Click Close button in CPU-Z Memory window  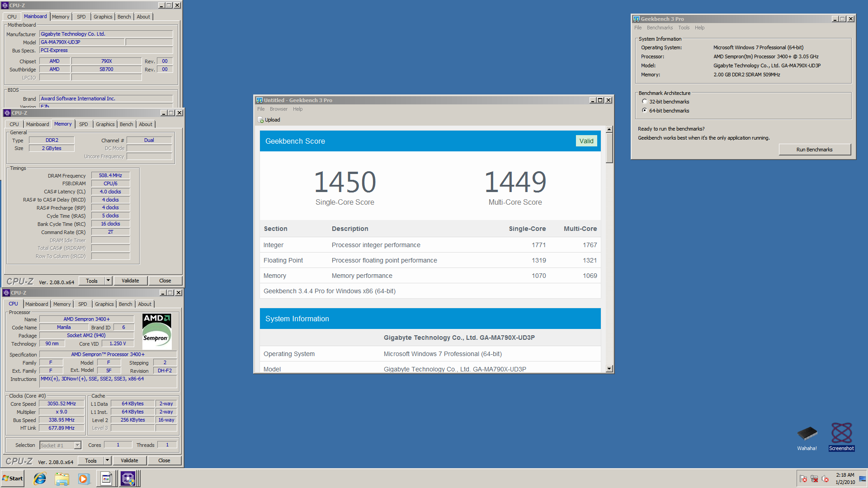pos(165,281)
